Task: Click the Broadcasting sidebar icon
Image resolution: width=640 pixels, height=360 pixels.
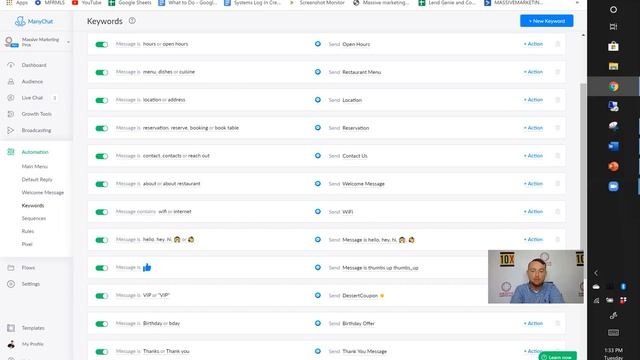Action: [x=11, y=130]
